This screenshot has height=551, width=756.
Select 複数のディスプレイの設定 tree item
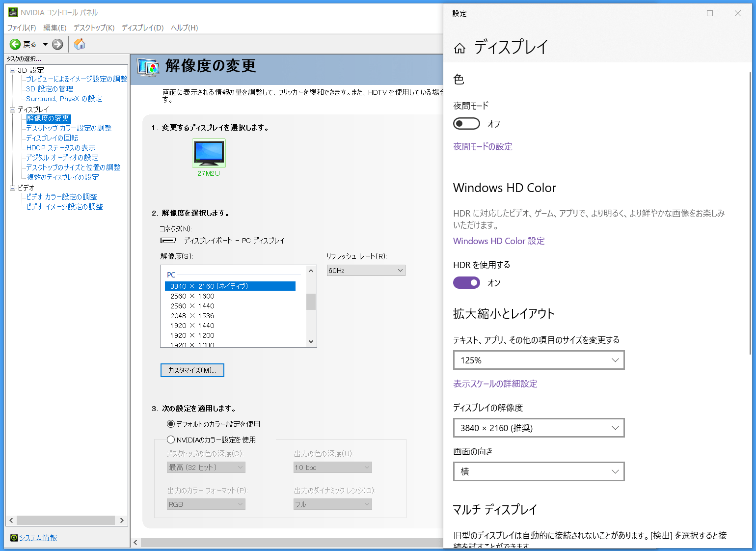click(63, 177)
